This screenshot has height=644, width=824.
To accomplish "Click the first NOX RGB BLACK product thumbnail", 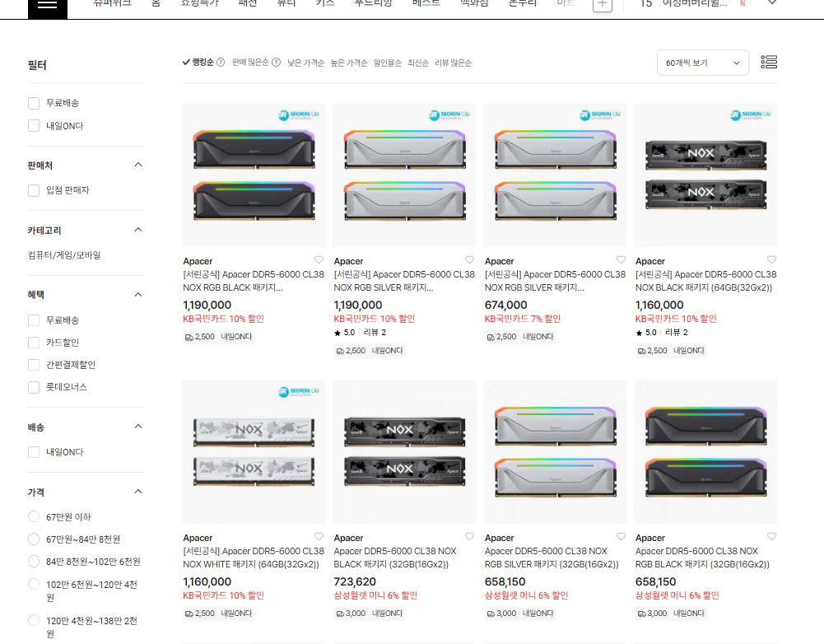I will tap(254, 174).
